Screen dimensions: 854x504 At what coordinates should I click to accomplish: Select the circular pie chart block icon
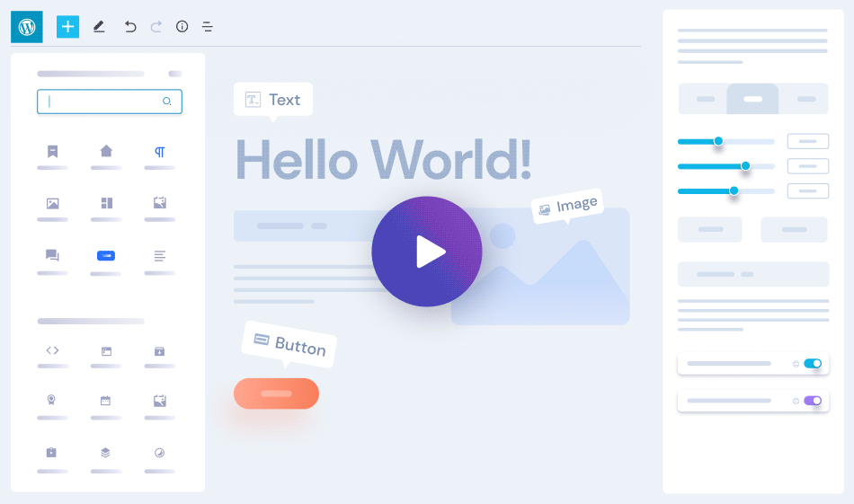tap(160, 452)
